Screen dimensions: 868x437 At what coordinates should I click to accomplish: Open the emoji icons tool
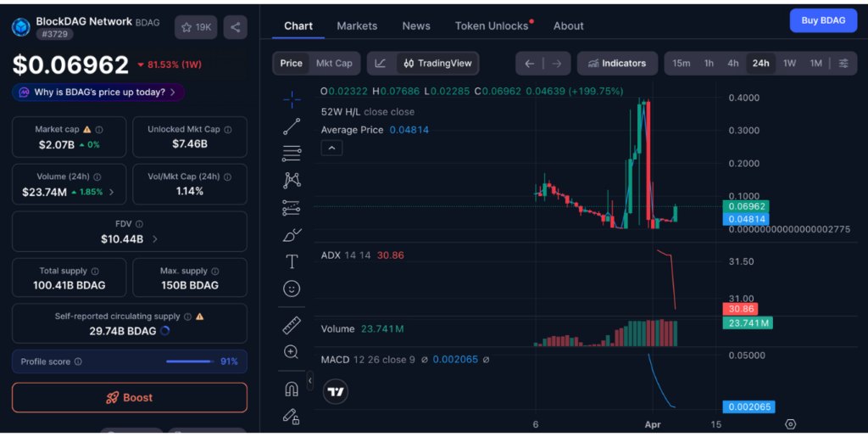tap(292, 289)
